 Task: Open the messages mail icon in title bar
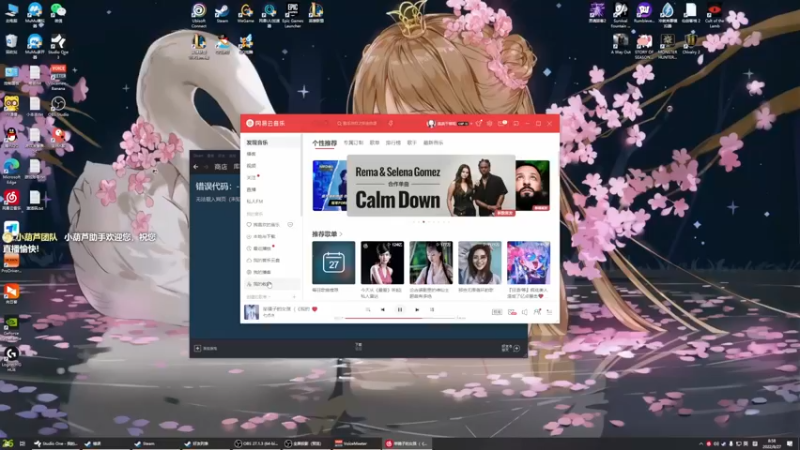pyautogui.click(x=501, y=123)
